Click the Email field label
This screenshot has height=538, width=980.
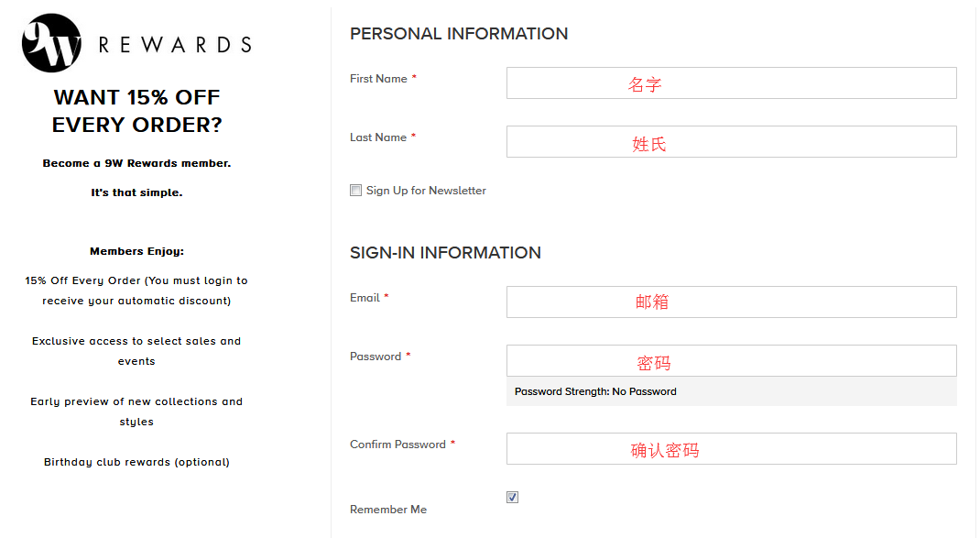[365, 298]
